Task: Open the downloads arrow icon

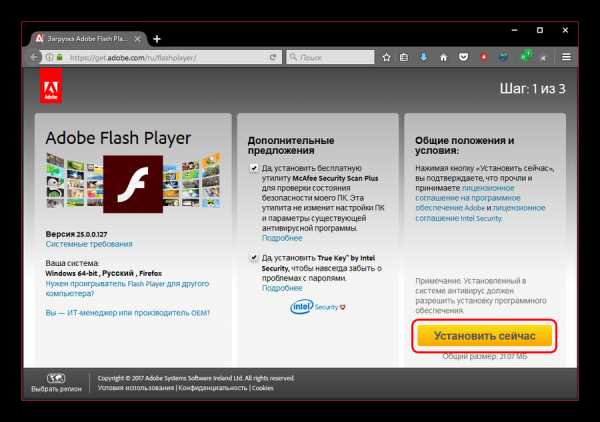Action: (424, 57)
